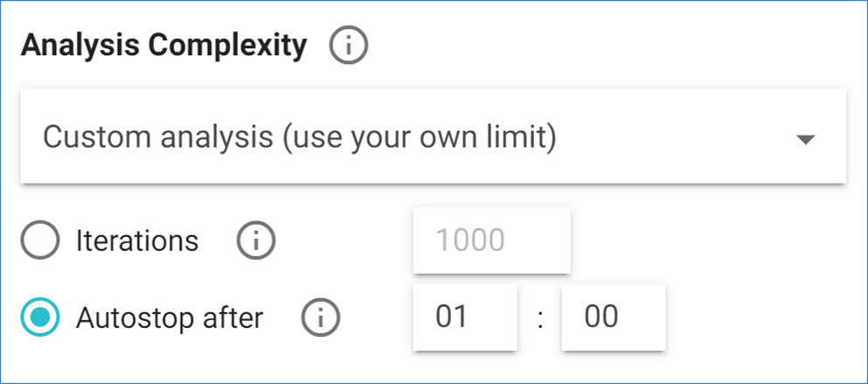Show help for the Analysis Complexity section
The width and height of the screenshot is (868, 384).
coord(349,46)
